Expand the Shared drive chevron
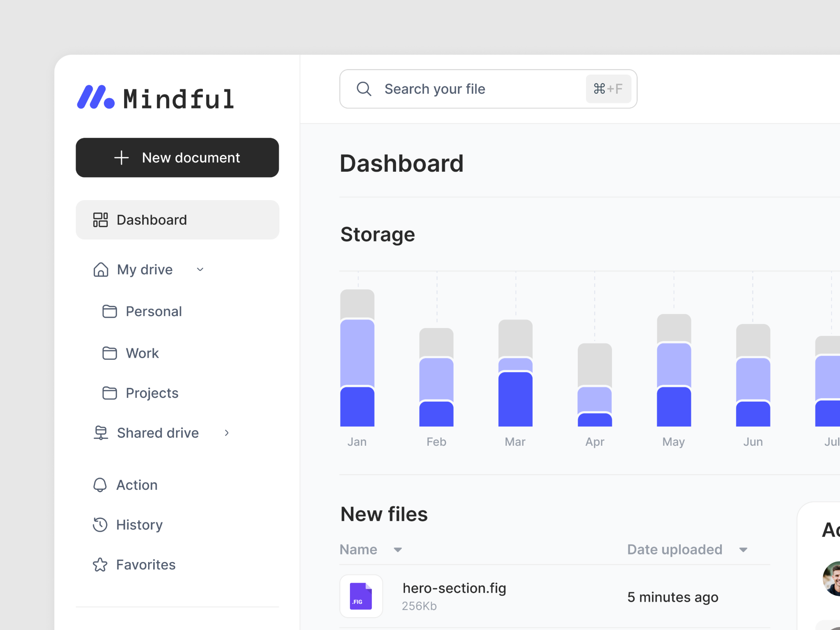The image size is (840, 630). click(227, 433)
